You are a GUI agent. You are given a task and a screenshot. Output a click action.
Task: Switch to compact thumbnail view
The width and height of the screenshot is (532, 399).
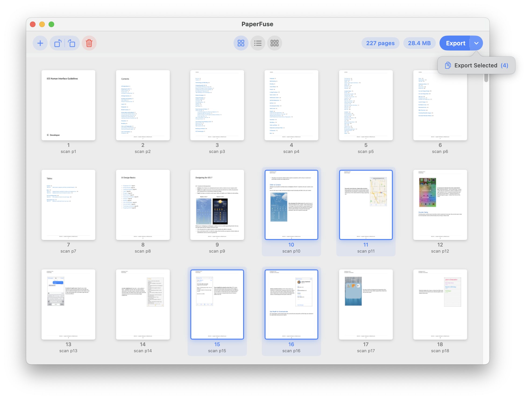[274, 43]
